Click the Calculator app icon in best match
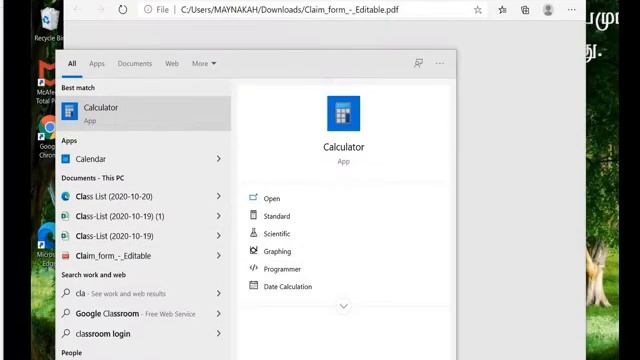Screen dimensions: 640x360 70,111
